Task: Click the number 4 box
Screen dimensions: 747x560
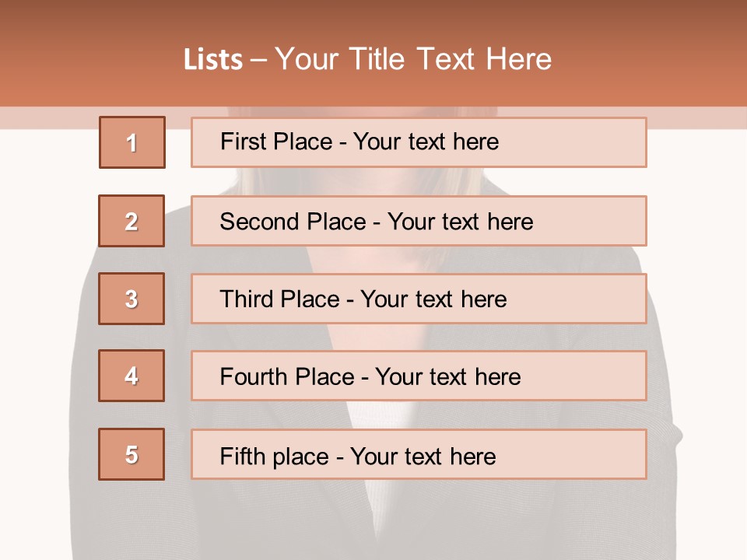Action: (132, 376)
